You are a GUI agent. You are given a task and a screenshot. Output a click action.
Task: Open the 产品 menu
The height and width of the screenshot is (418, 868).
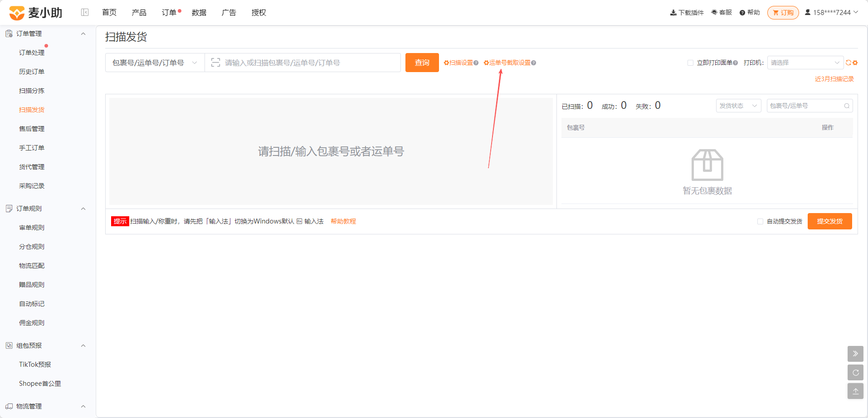pos(139,13)
